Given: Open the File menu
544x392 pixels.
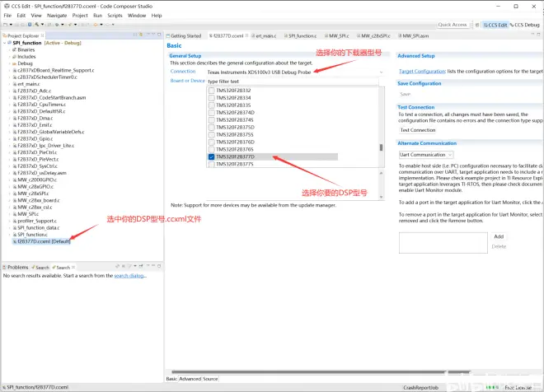Looking at the screenshot, I should tap(7, 16).
